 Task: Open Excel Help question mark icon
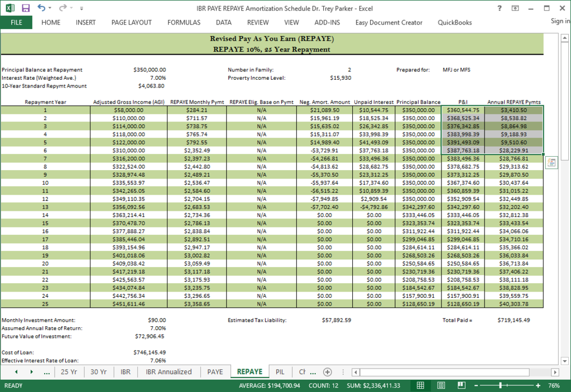tap(499, 8)
